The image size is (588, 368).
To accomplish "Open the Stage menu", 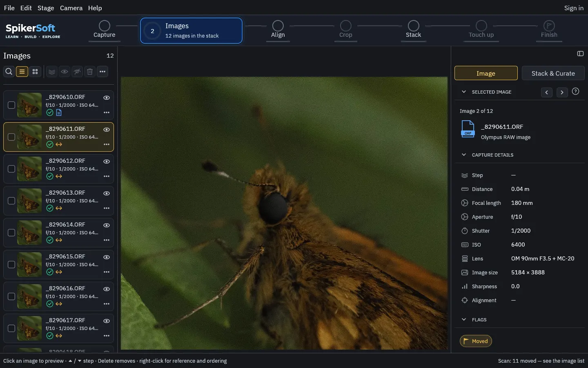I will click(46, 8).
